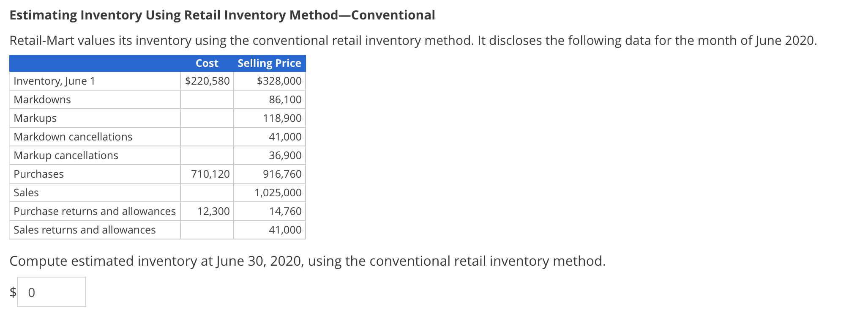Click the estimated inventory input field
Screen dimensions: 868x319
(51, 291)
